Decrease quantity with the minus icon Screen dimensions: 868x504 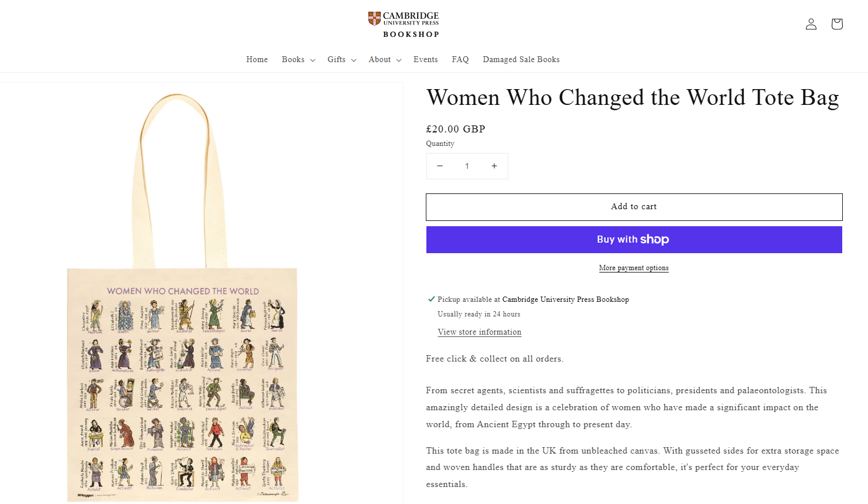click(x=440, y=166)
